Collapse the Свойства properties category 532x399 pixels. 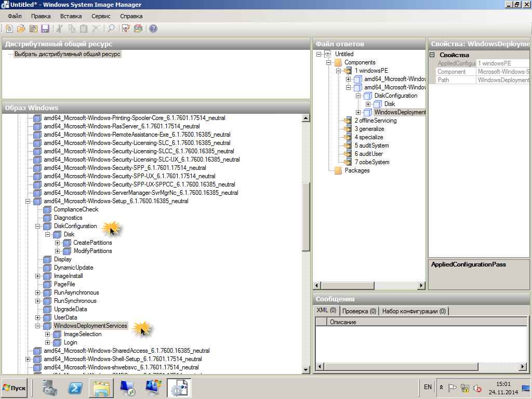pos(432,55)
